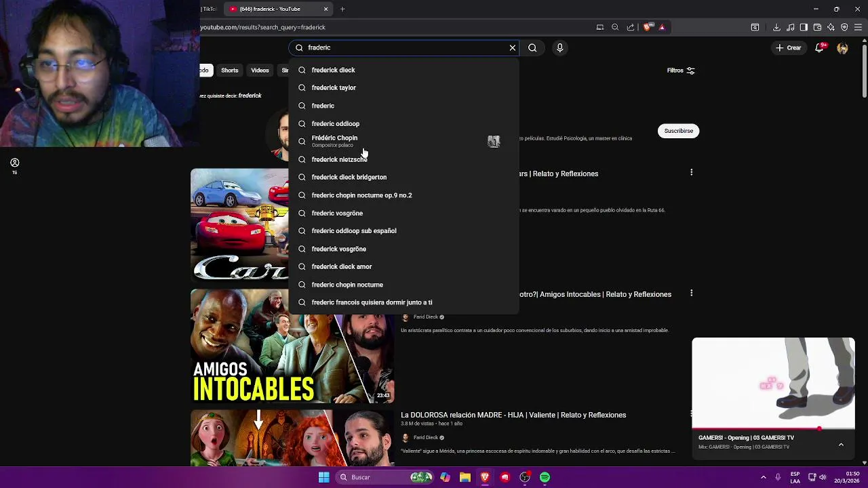Click the Chopin portrait thumbnail in suggestions
The height and width of the screenshot is (488, 868).
[x=494, y=141]
